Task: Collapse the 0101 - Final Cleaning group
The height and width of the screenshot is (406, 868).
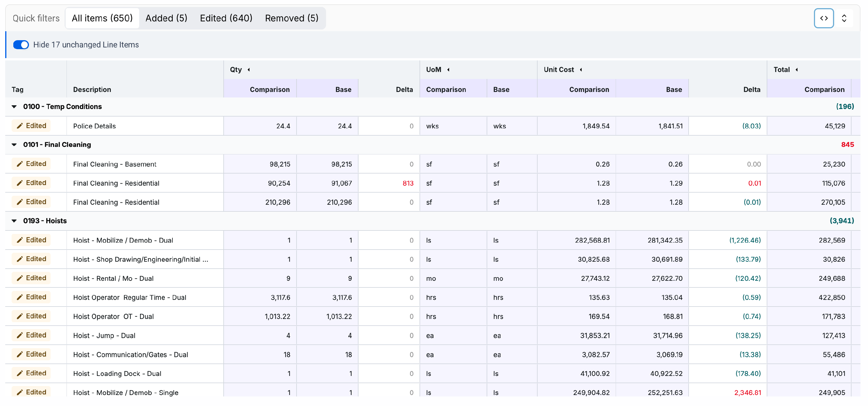Action: point(14,145)
